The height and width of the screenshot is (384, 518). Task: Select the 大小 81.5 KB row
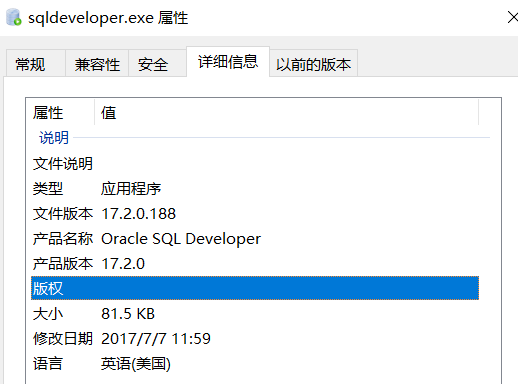(255, 314)
